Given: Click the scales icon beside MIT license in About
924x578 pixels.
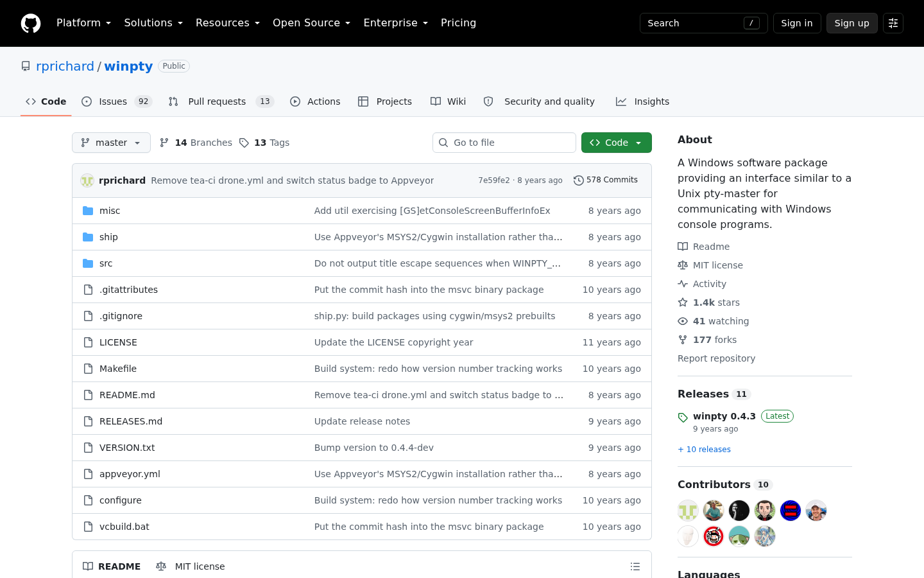Looking at the screenshot, I should coord(683,265).
